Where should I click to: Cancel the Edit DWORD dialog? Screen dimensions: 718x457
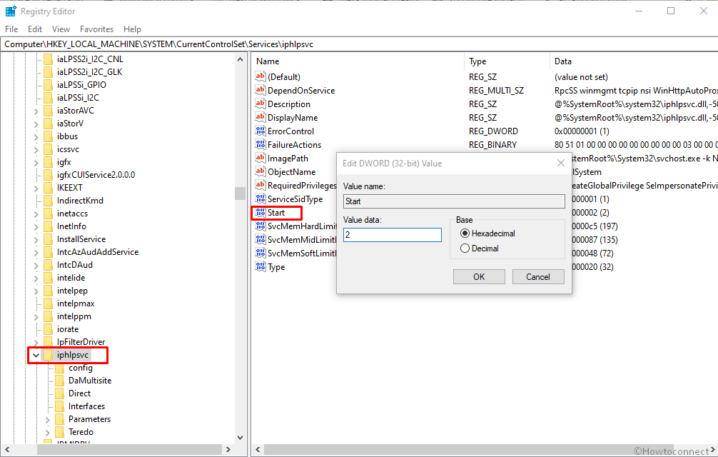538,277
